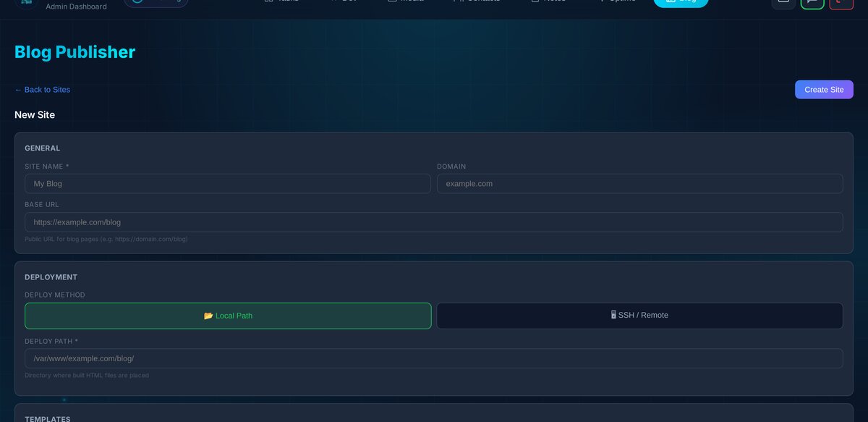
Task: Click the Domain input showing example.com
Action: 639,183
